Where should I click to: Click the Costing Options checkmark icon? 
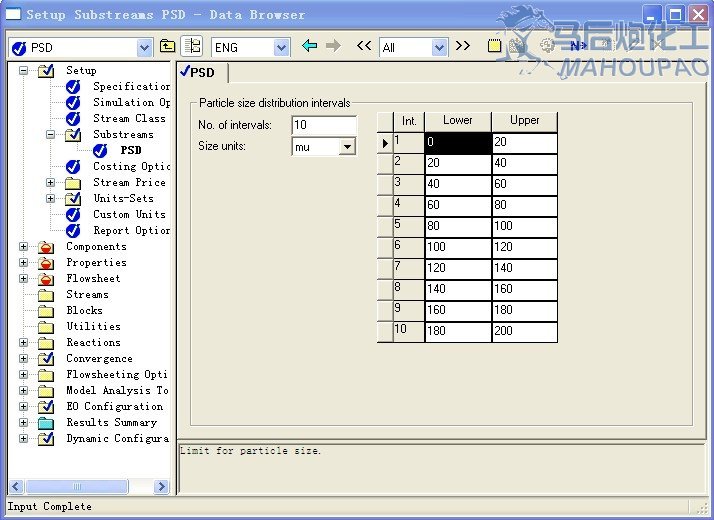(x=73, y=167)
